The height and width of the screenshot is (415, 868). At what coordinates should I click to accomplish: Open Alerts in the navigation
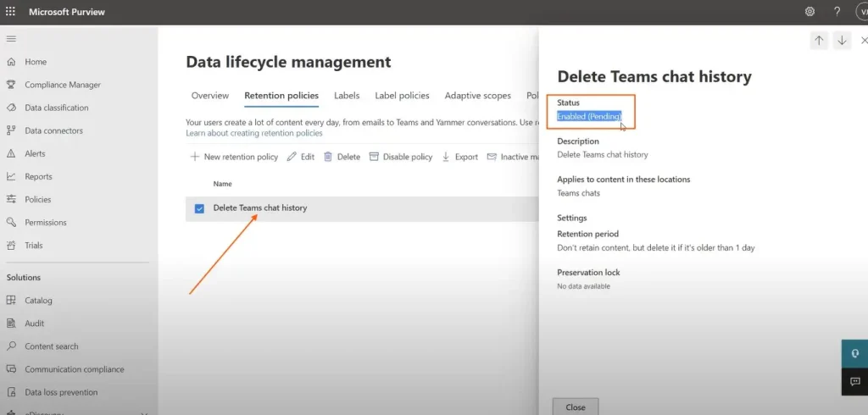35,154
